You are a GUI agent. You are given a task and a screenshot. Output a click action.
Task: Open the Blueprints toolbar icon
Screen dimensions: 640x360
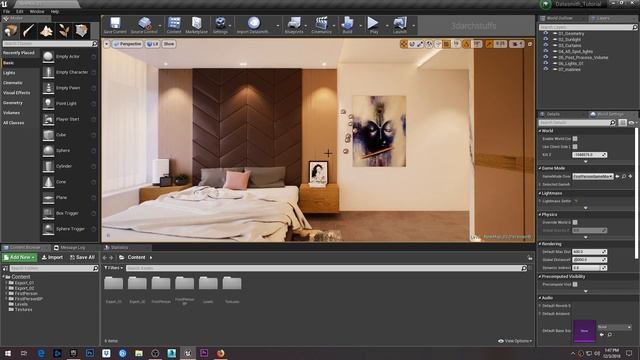294,23
